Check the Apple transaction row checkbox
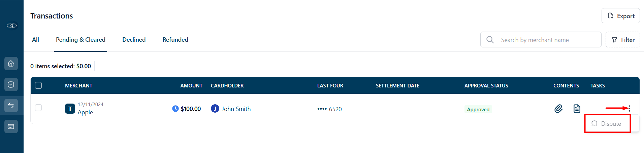 39,108
